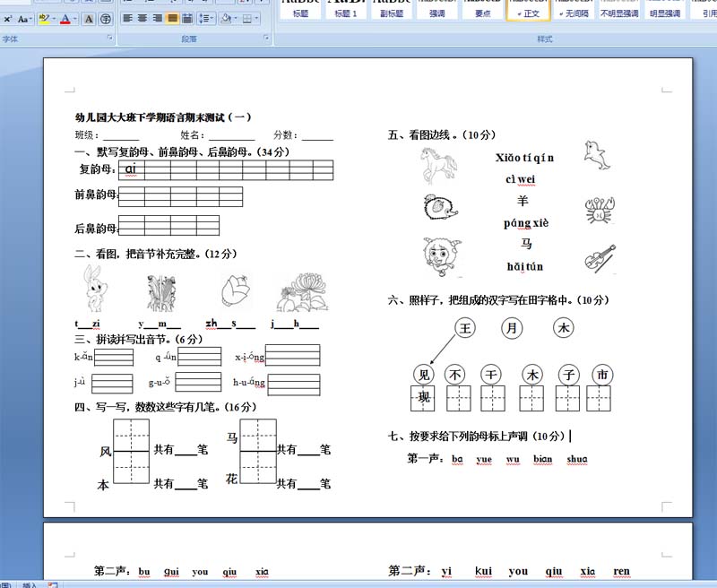Click the table cell containing ai
Viewport: 717px width, 588px height.
click(x=132, y=169)
